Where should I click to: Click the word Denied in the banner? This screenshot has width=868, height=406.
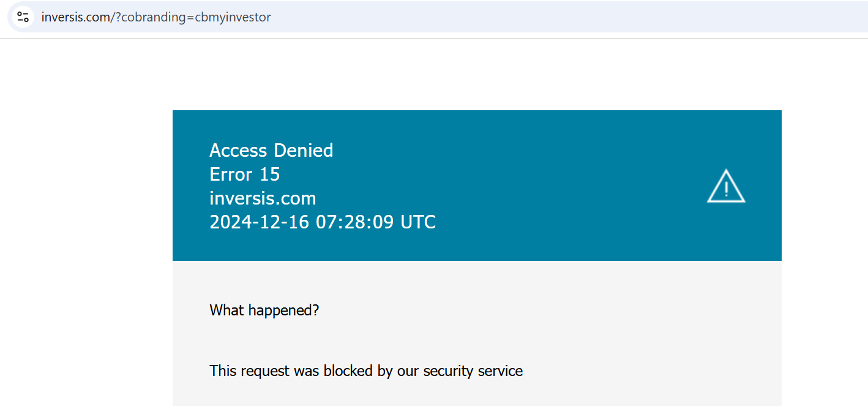coord(304,150)
